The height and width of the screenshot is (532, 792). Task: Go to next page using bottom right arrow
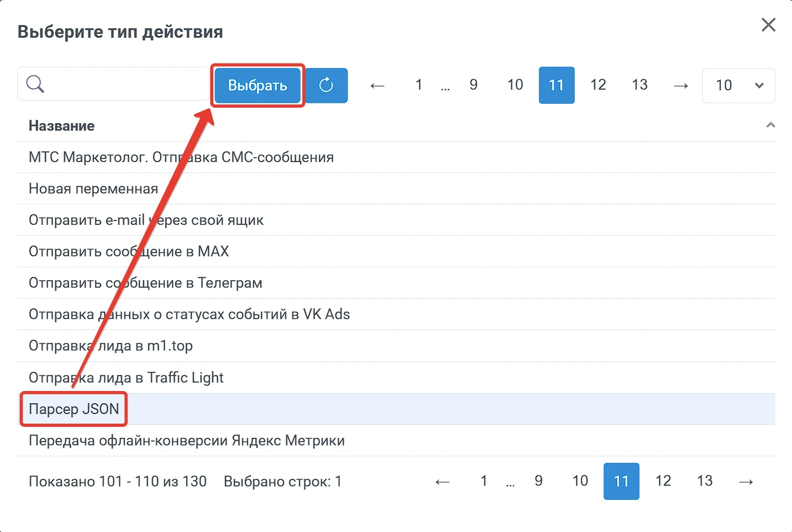pos(746,481)
